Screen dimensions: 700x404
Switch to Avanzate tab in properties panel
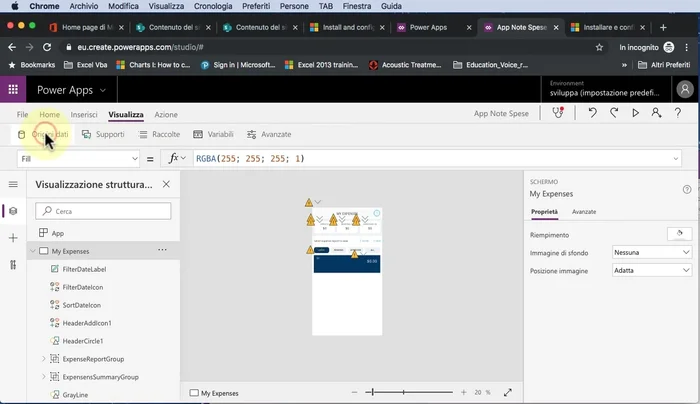click(583, 212)
